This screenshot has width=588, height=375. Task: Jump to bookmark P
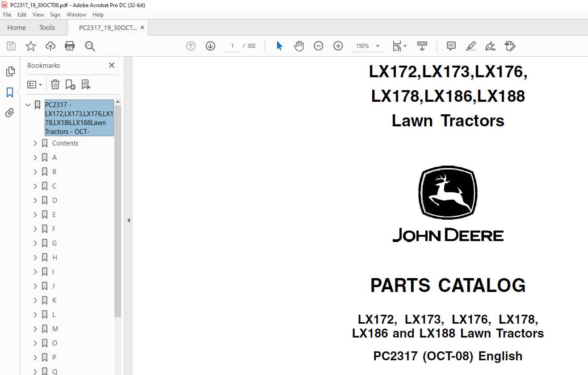[x=54, y=358]
